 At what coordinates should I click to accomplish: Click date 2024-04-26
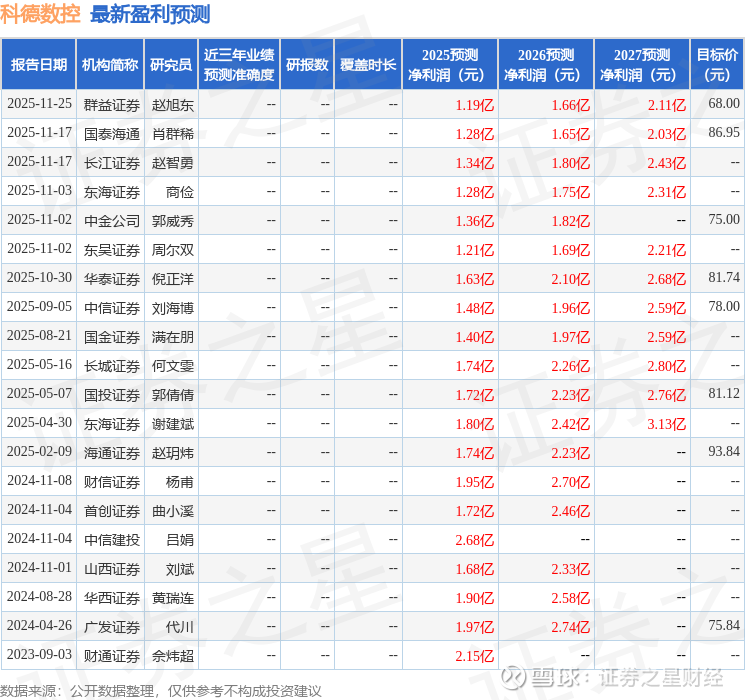coord(39,625)
